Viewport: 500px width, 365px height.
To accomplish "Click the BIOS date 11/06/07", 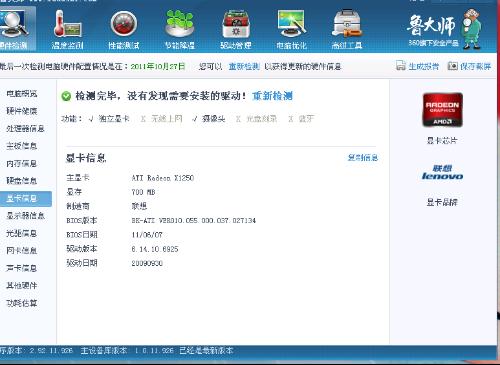I will tap(147, 235).
